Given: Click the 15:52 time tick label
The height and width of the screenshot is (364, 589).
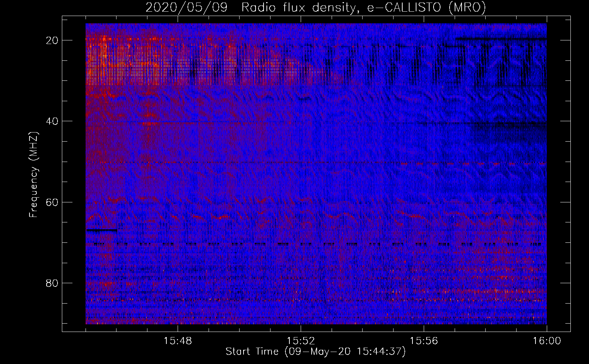Looking at the screenshot, I should pos(301,341).
